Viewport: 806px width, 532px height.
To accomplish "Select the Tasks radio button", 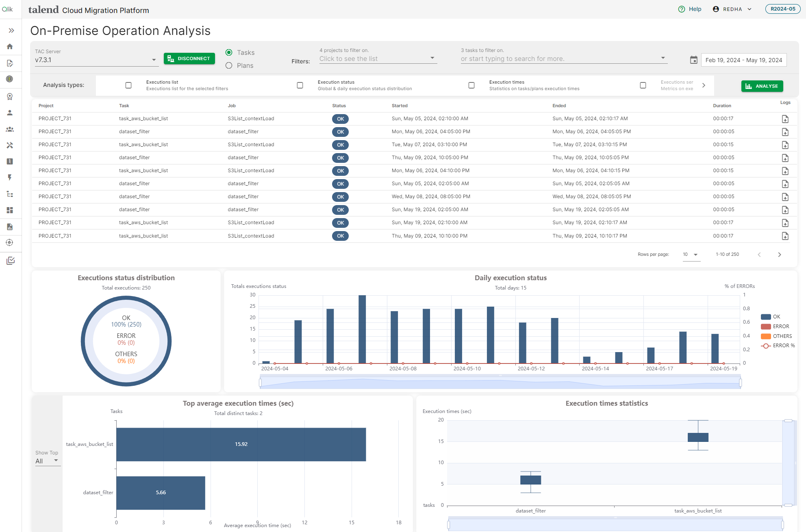I will coord(229,52).
